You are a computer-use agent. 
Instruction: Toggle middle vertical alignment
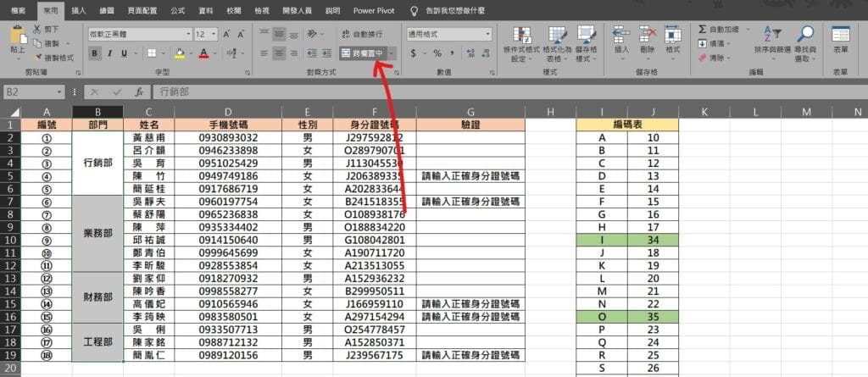point(280,35)
